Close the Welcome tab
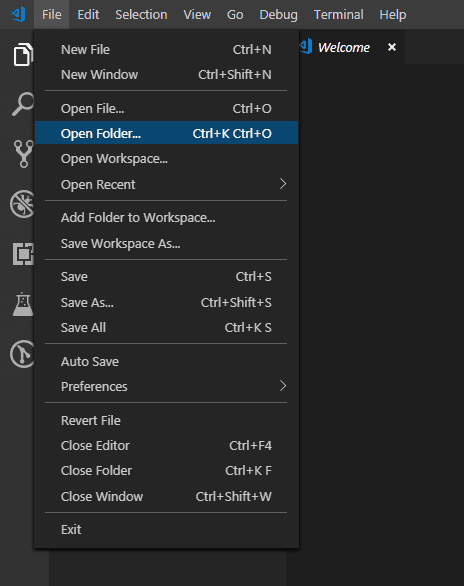Screen dimensions: 464x586 392,47
